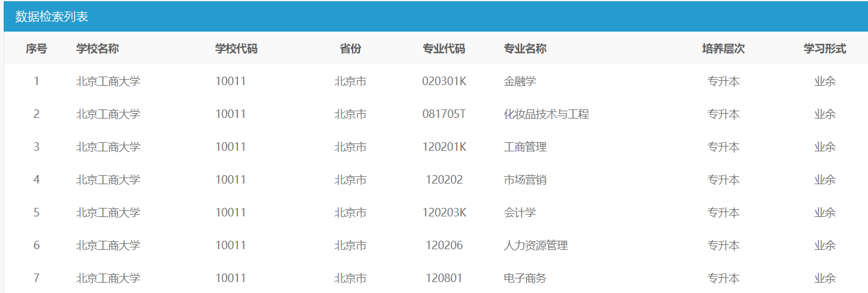Click 业余 in the 市场营销 row
The width and height of the screenshot is (868, 293).
pyautogui.click(x=825, y=179)
